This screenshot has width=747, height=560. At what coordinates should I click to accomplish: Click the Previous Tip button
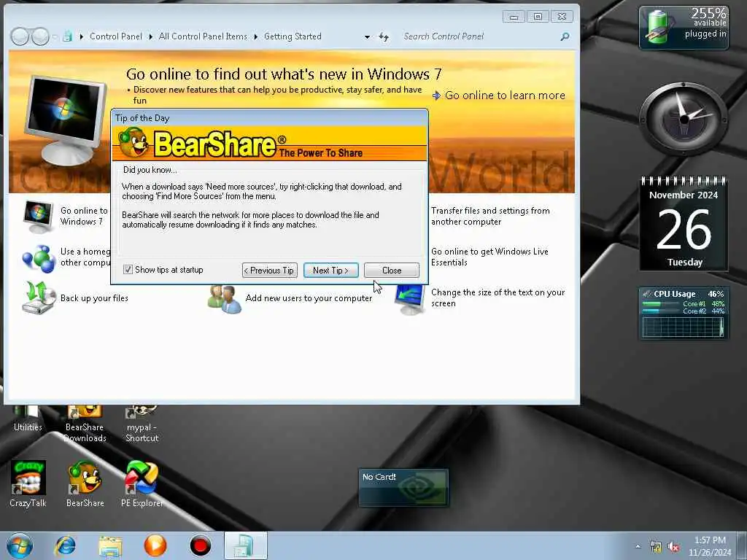[270, 270]
